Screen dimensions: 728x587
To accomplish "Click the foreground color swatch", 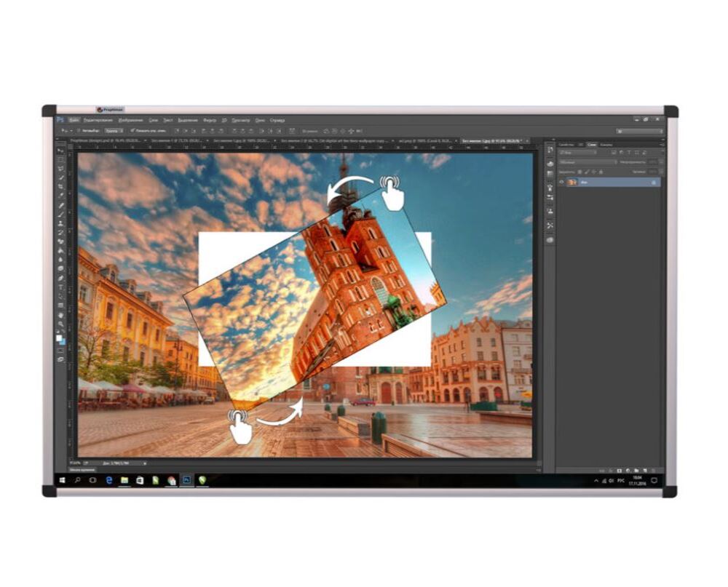I will (x=58, y=338).
